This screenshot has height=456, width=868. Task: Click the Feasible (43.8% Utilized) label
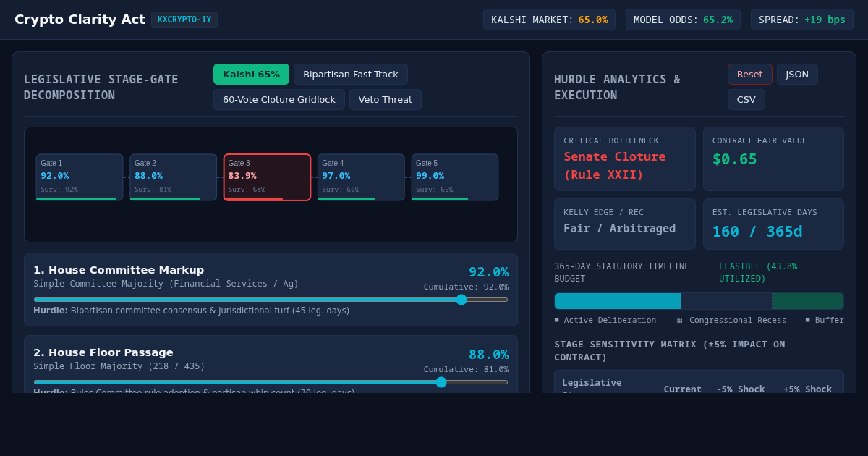(x=758, y=272)
